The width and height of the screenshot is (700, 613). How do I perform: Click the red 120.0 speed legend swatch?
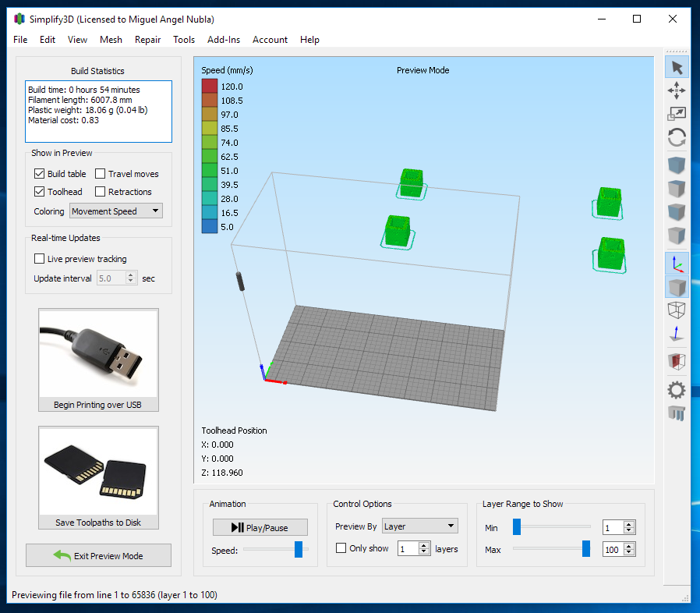click(x=210, y=86)
